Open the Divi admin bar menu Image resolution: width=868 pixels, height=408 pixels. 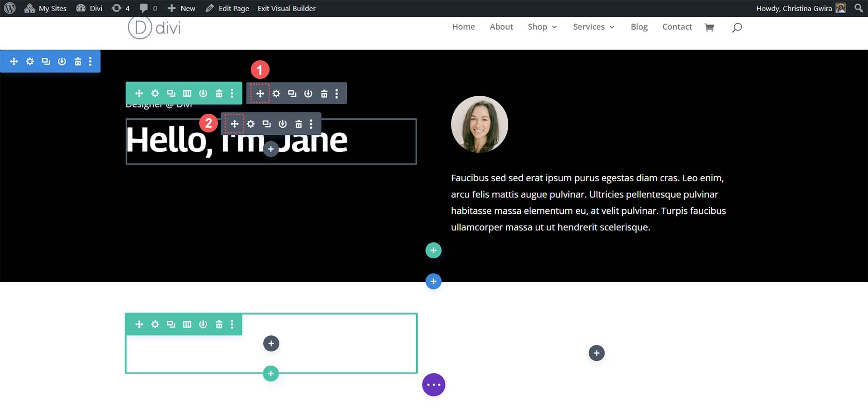click(90, 8)
